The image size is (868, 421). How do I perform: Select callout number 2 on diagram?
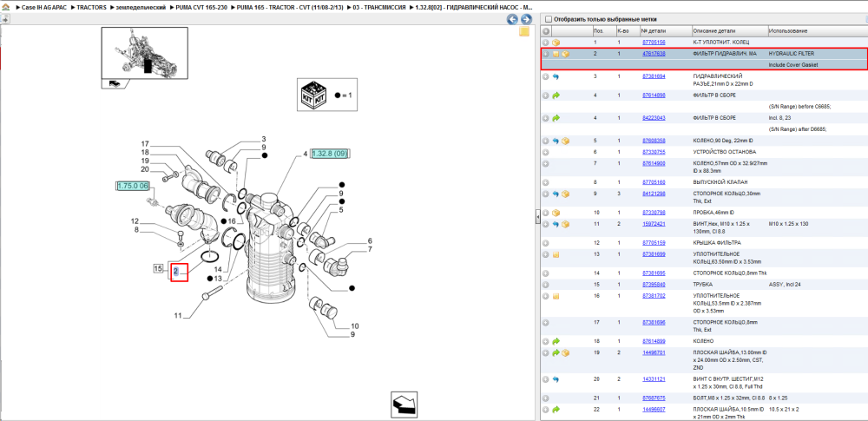tap(176, 272)
